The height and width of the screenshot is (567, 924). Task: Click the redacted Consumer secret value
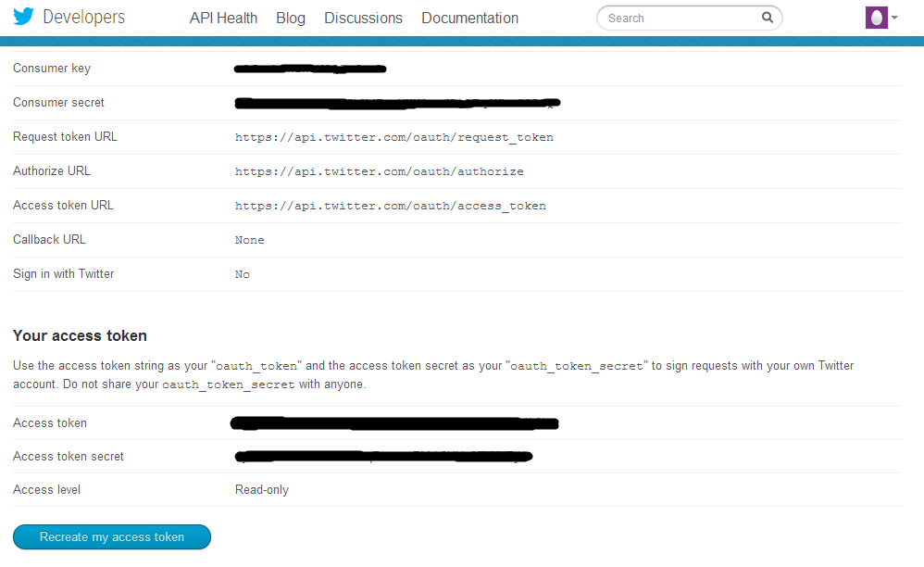click(397, 103)
